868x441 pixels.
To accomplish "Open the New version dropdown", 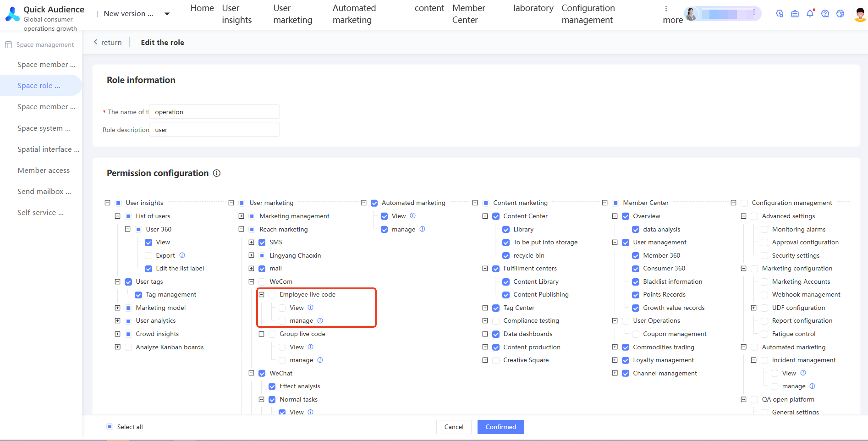I will point(137,14).
